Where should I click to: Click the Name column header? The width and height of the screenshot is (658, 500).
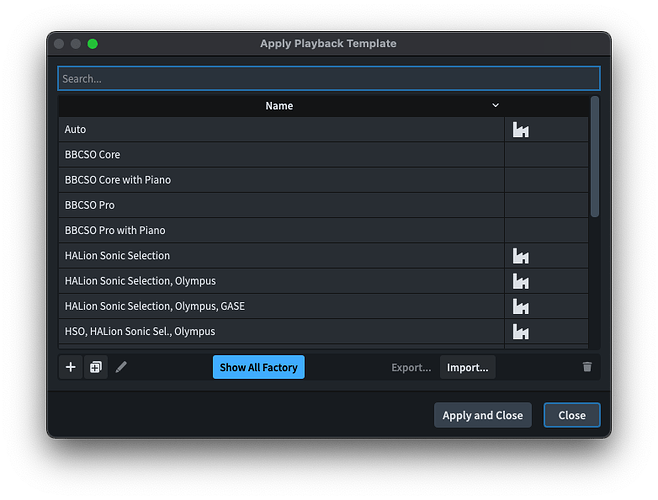pos(281,106)
